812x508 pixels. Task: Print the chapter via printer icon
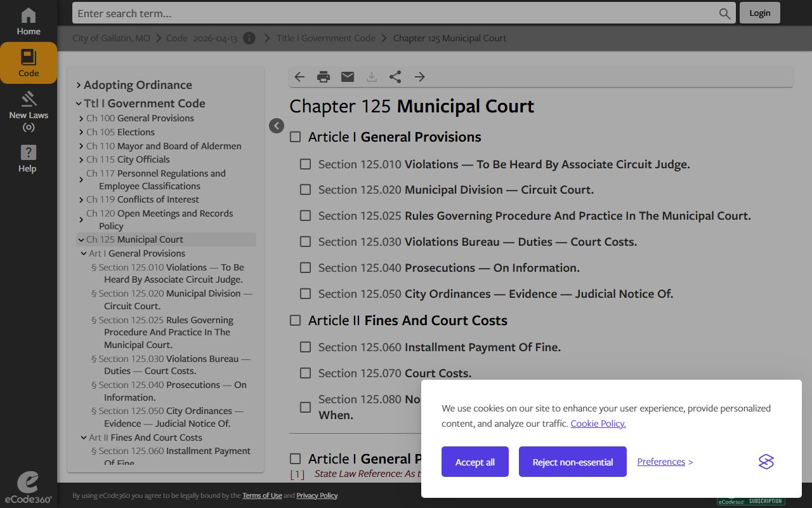pyautogui.click(x=324, y=77)
